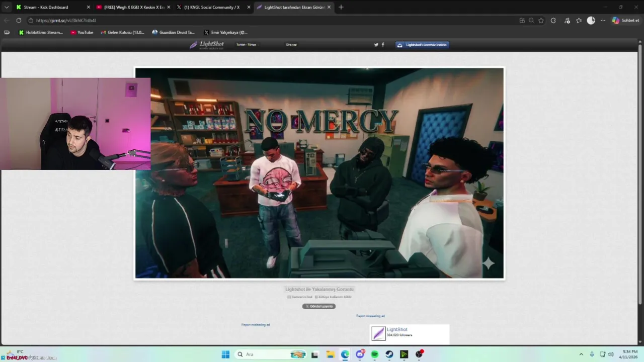
Task: Open the browser profile avatar
Action: [x=591, y=20]
